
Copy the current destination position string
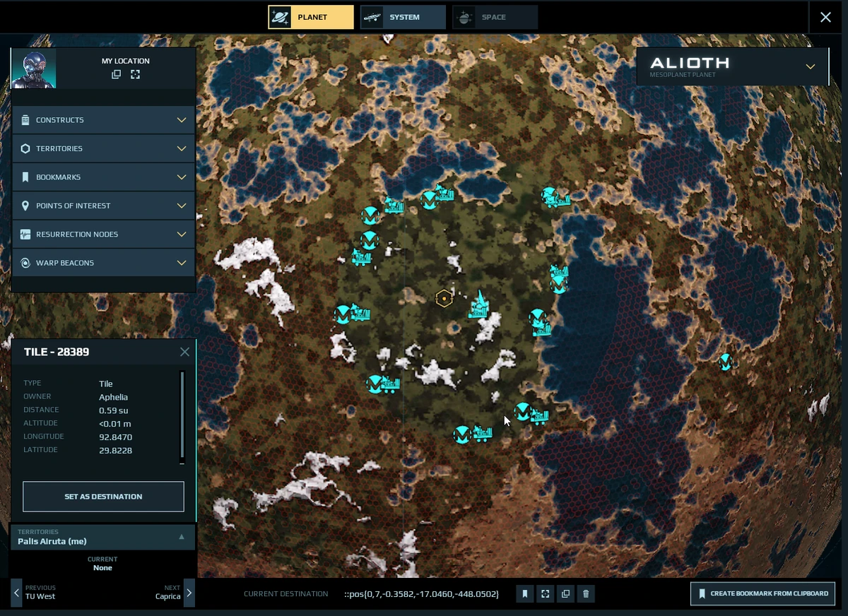565,593
